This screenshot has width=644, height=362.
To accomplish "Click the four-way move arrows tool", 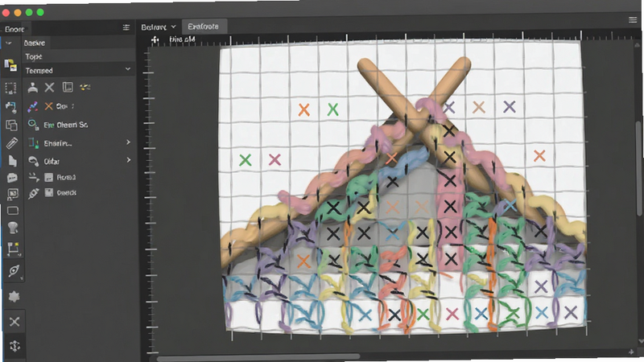I will pyautogui.click(x=14, y=346).
